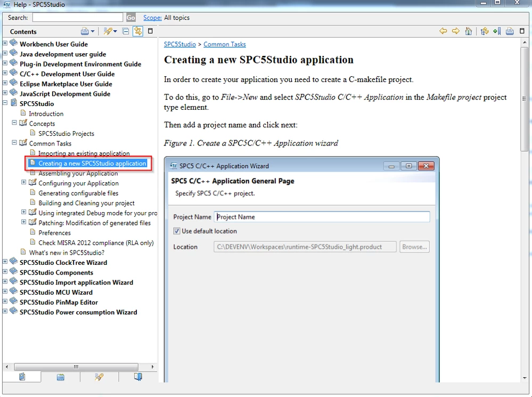This screenshot has width=532, height=397.
Task: Collapse the SPC5Studio book node
Action: 5,102
